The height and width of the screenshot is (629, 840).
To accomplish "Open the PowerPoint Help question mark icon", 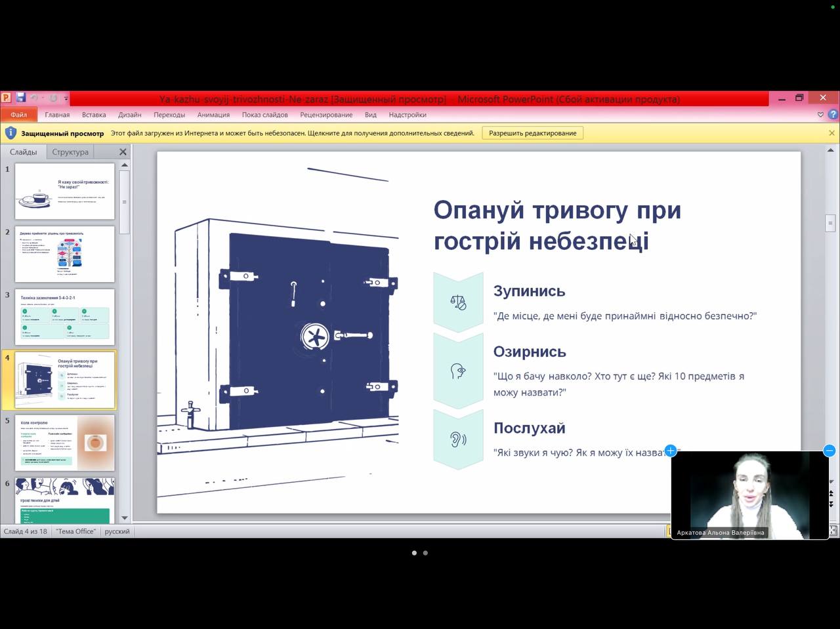I will [833, 114].
